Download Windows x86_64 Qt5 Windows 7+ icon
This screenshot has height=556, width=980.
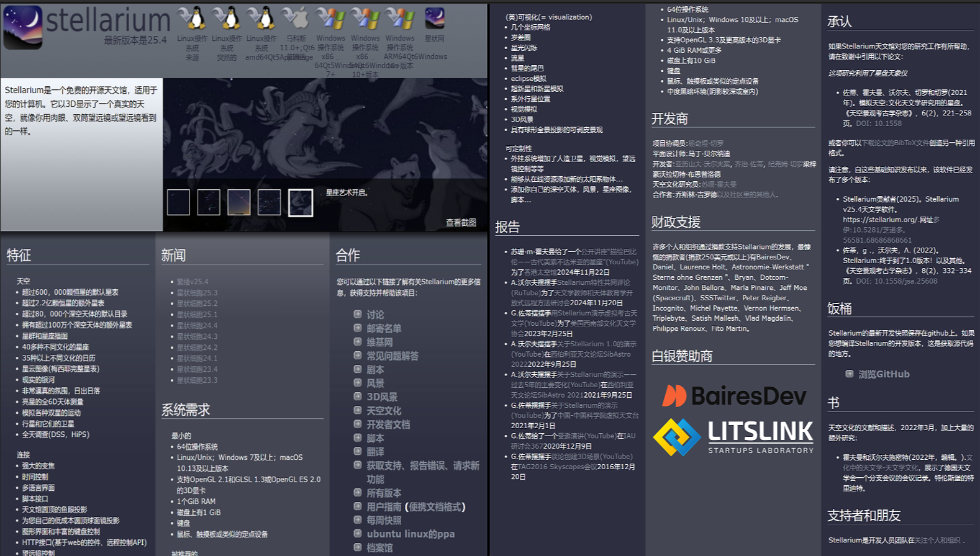331,18
